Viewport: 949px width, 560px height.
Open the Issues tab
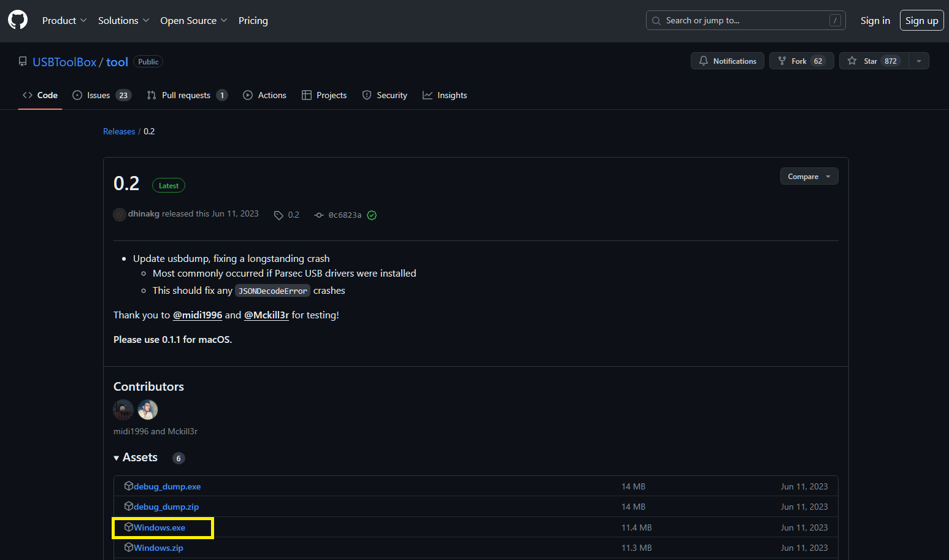pos(101,95)
